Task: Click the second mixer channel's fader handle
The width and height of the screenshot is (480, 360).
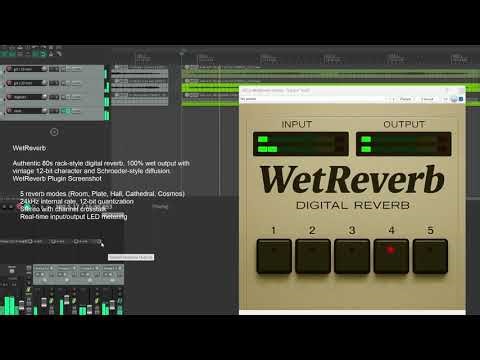Action: coord(67,300)
